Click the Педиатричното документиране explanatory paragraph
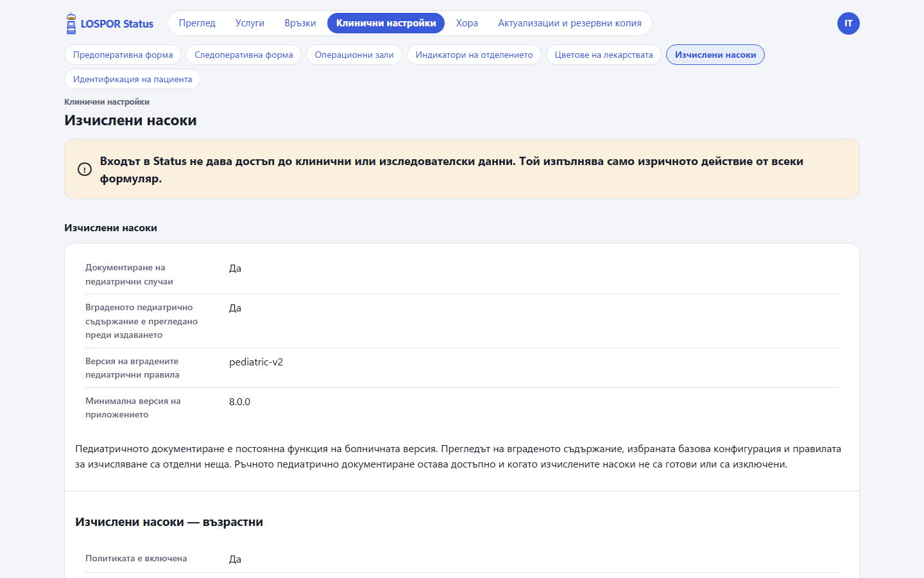 (x=458, y=457)
